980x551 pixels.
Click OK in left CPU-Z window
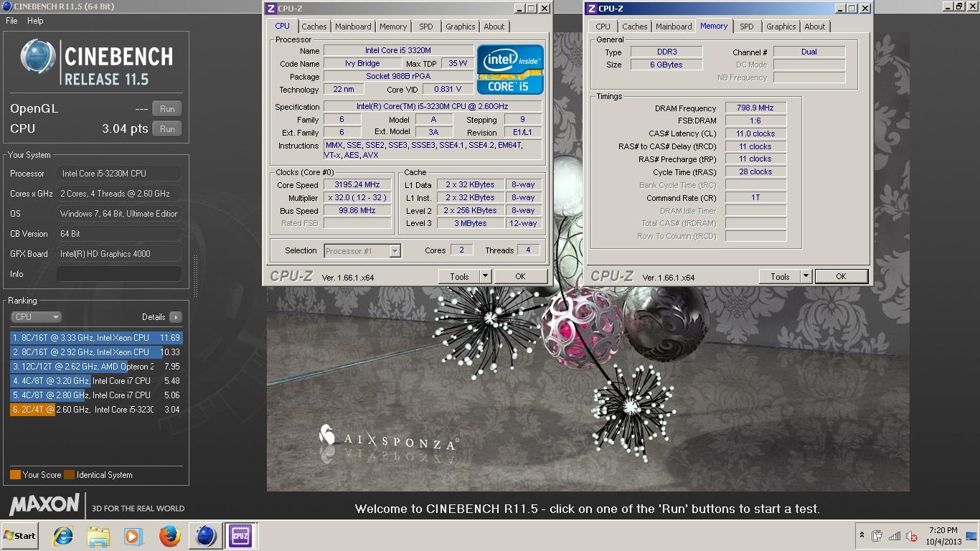[x=520, y=276]
